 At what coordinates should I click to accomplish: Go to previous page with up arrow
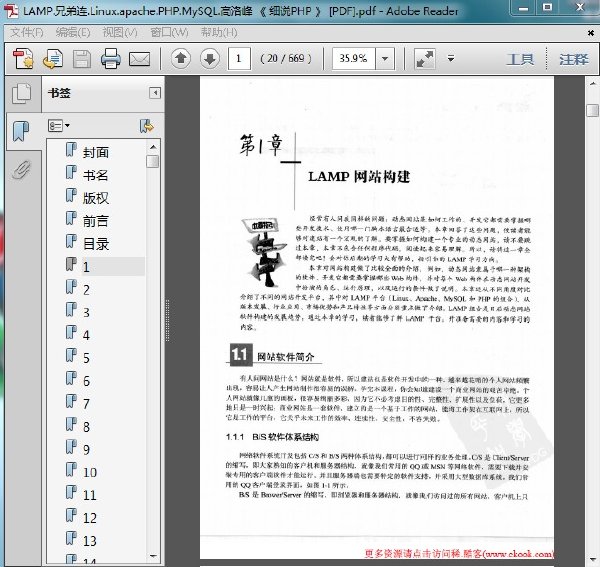181,59
